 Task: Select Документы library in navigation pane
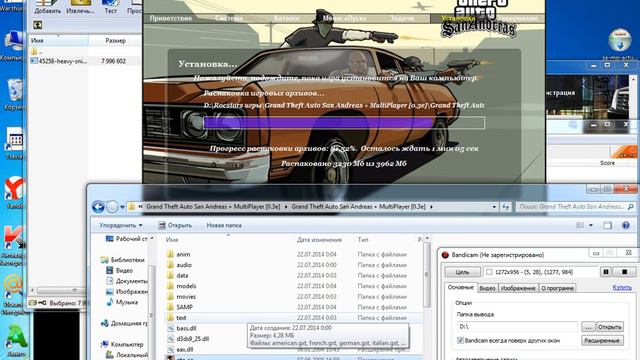pos(127,281)
